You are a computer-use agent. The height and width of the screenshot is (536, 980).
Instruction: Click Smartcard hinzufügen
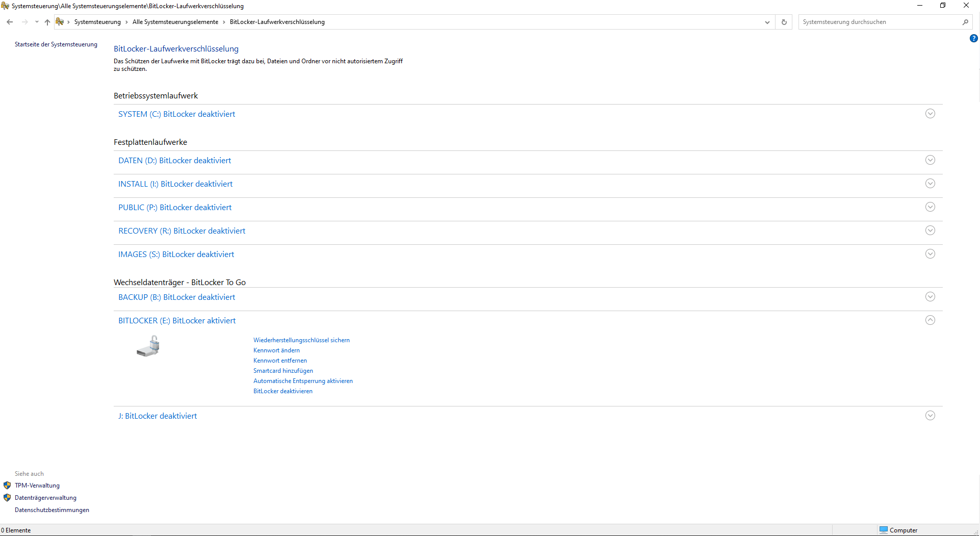coord(283,371)
